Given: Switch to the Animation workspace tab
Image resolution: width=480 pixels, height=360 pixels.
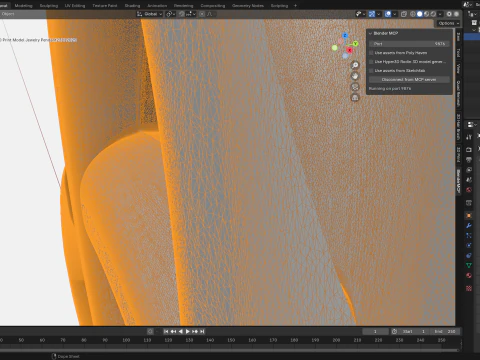Looking at the screenshot, I should click(157, 6).
